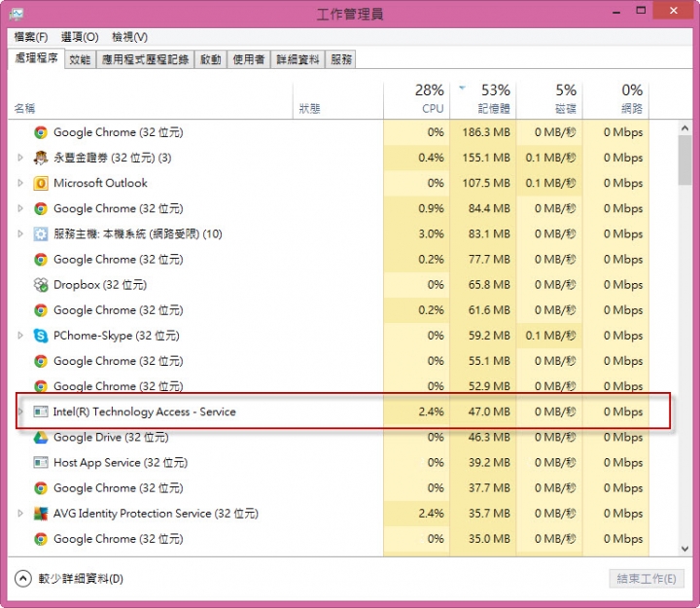
Task: Select the Google Drive (32 位元) row
Action: coord(329,437)
